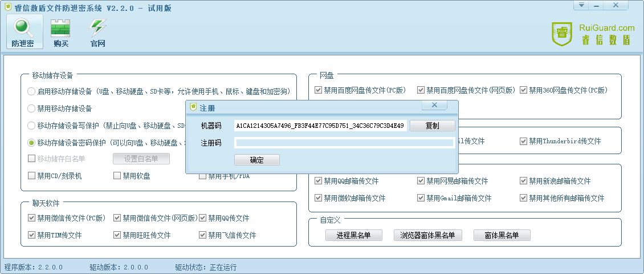Click the RuiGuard.com text
The image size is (644, 274).
point(606,27)
